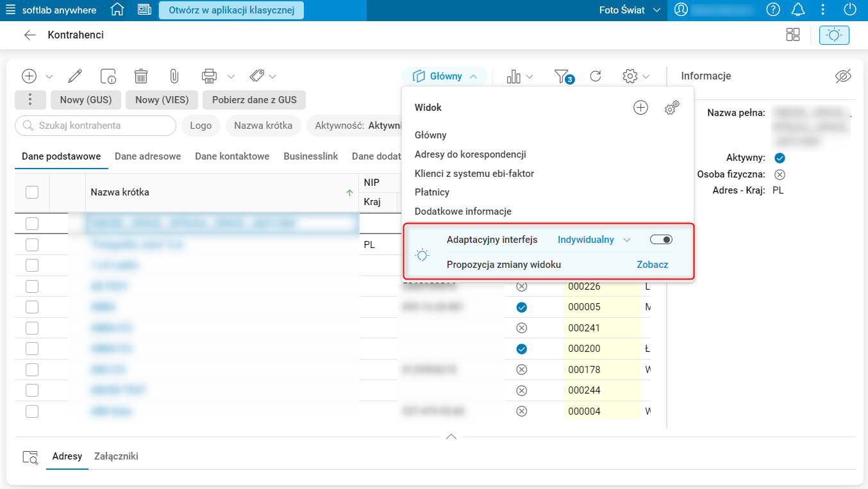Viewport: 868px width, 489px height.
Task: Click the Logo filter chip
Action: 201,126
